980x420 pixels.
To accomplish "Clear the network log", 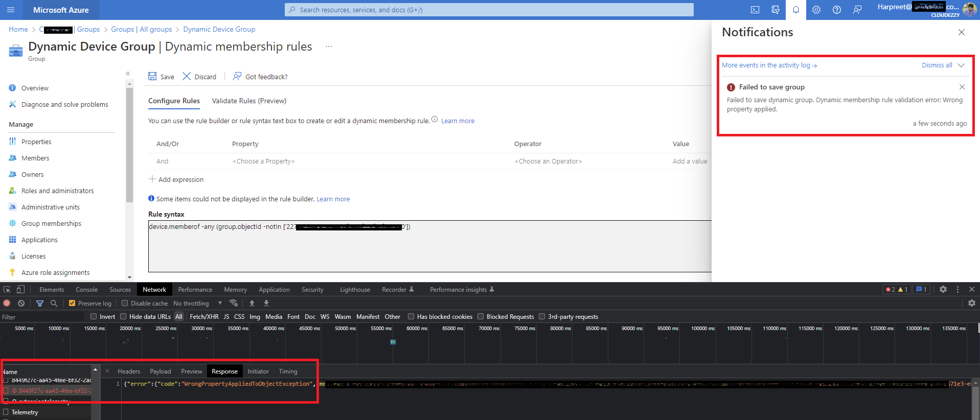I will [21, 303].
